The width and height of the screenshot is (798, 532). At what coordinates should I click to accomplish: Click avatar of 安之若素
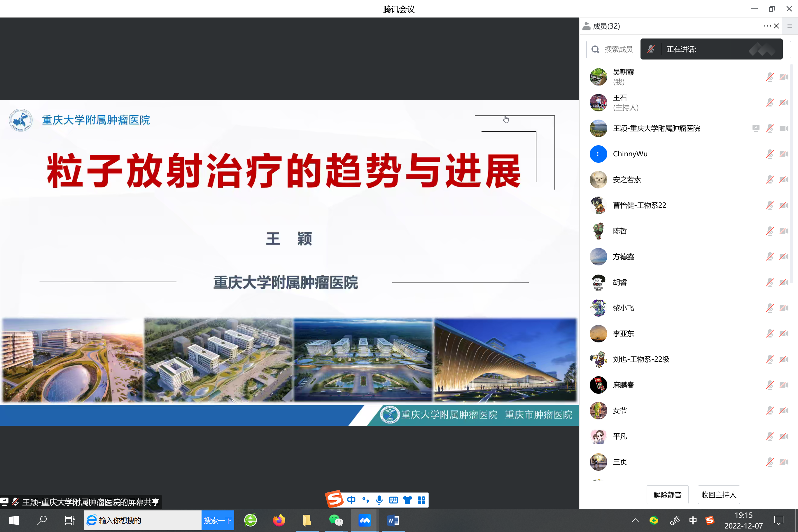(x=598, y=179)
